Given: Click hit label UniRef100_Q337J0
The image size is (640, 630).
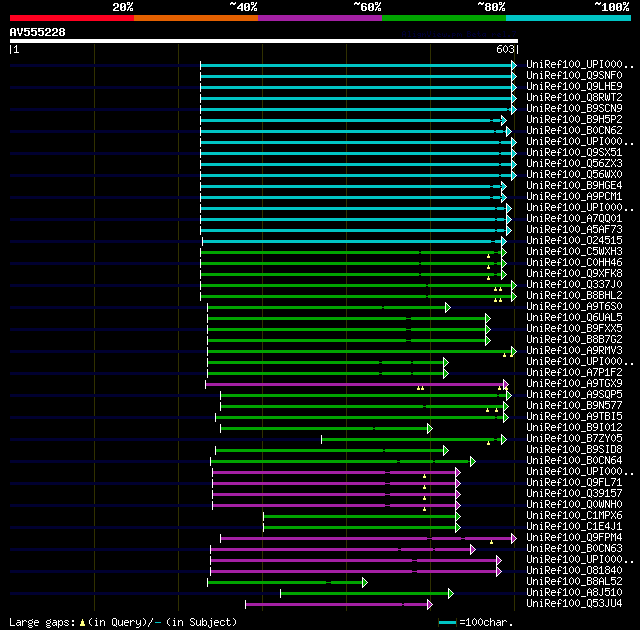Looking at the screenshot, I should 574,285.
